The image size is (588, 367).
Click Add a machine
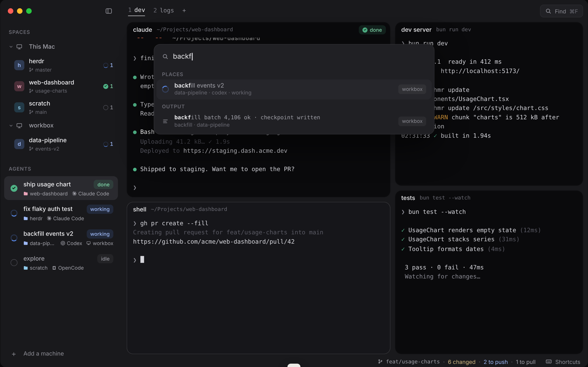(x=38, y=354)
